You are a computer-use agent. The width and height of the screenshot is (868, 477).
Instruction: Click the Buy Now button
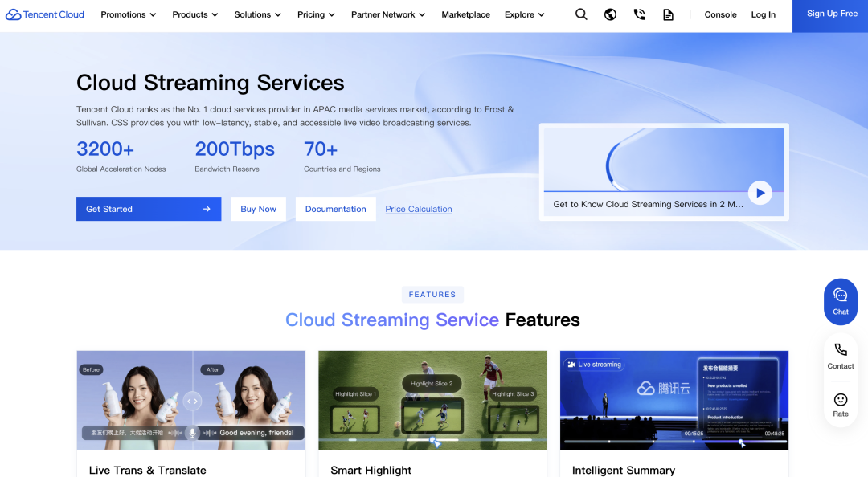pyautogui.click(x=258, y=209)
